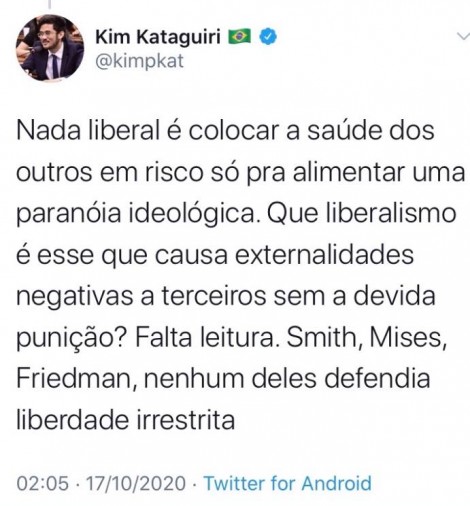Click the thread connector line above avatar
The width and height of the screenshot is (470, 506).
pos(50,4)
